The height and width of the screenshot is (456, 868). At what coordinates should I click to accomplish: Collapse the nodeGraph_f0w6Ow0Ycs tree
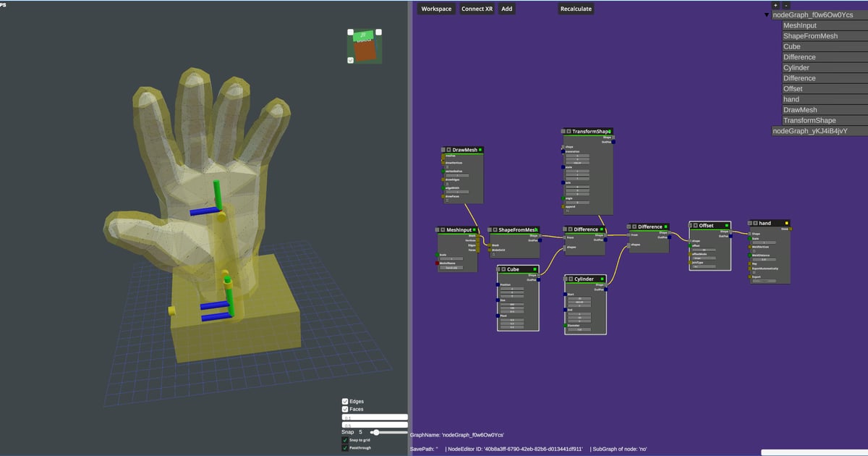(766, 13)
